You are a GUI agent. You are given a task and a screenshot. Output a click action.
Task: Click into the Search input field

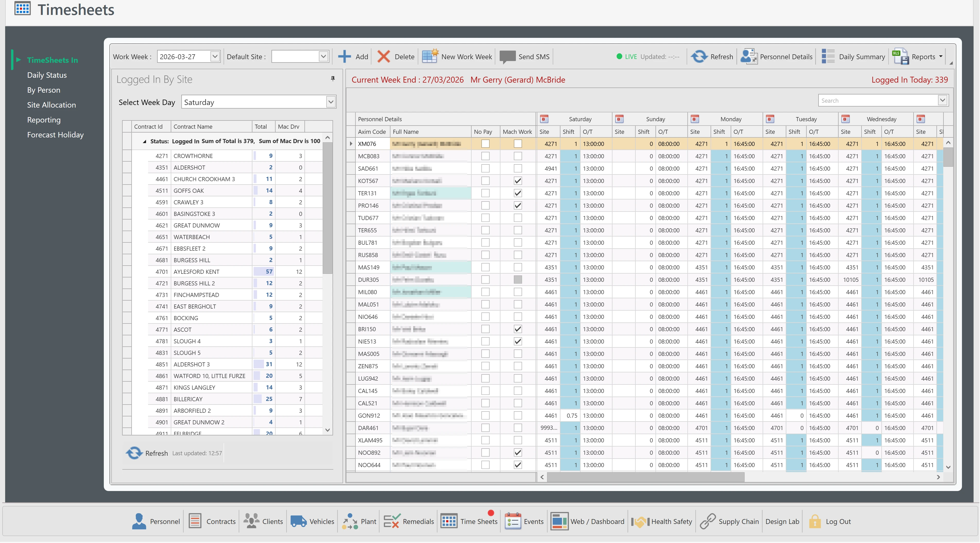[879, 100]
